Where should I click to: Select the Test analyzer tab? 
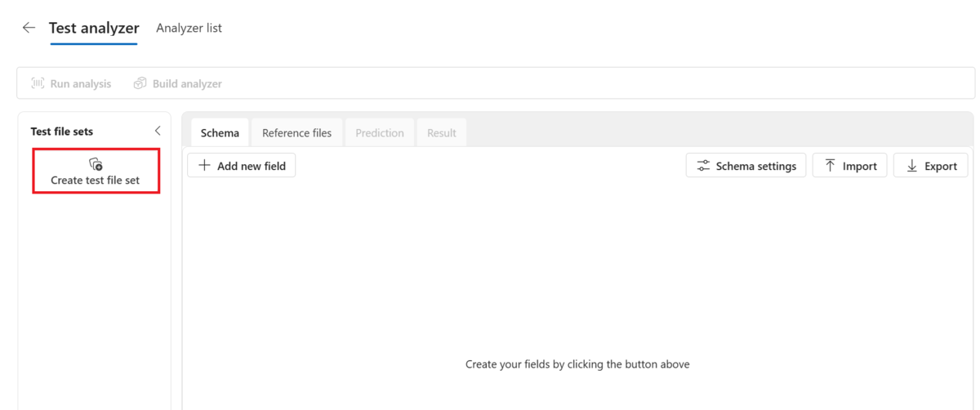(x=94, y=28)
